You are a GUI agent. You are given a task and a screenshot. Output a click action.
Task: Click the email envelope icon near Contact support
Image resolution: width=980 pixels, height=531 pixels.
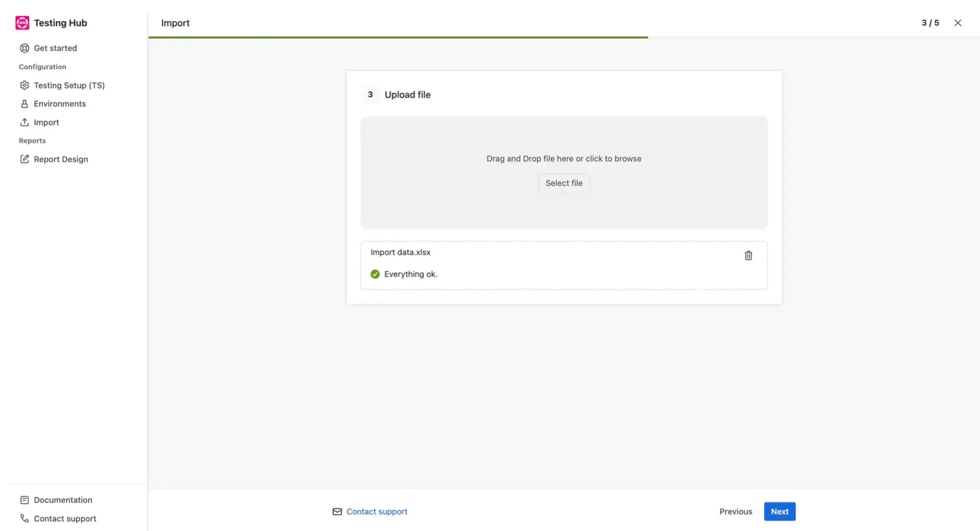(x=337, y=511)
